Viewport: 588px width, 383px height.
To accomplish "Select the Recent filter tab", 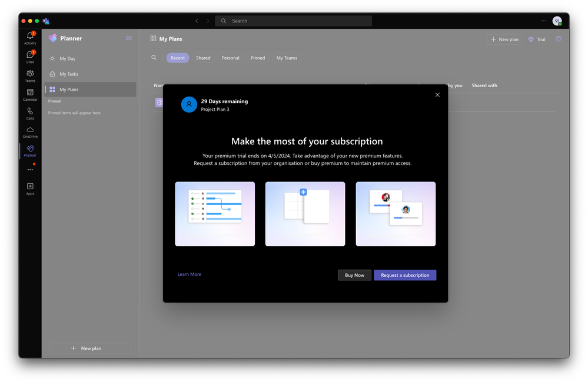I will 177,58.
